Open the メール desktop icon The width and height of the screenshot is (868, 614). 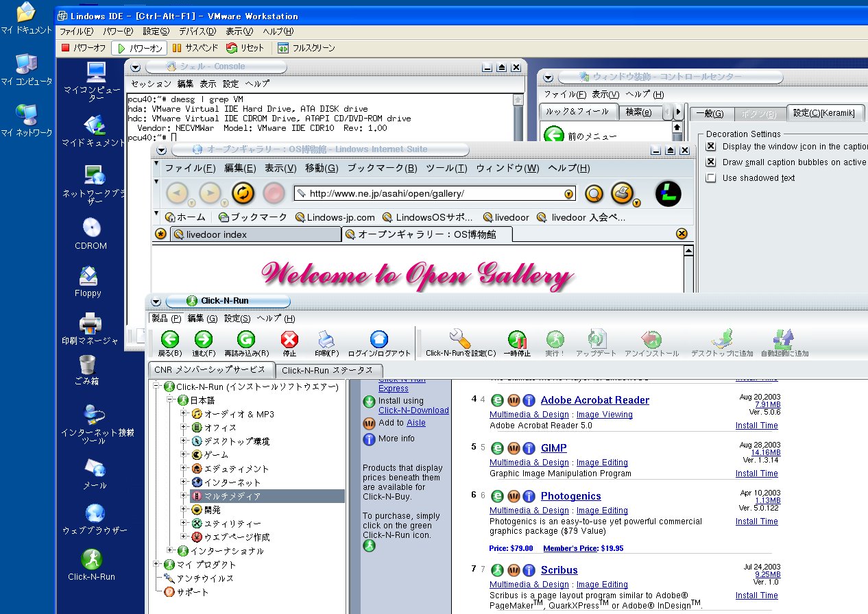(95, 474)
